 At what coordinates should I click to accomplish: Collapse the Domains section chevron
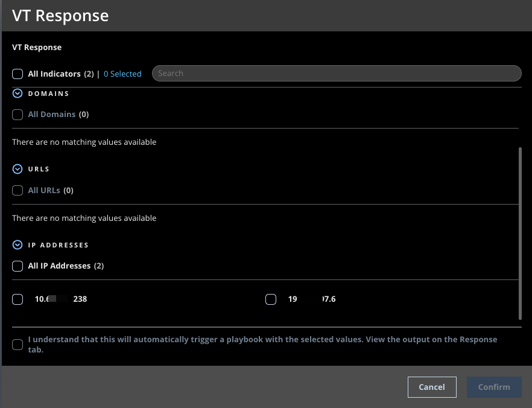pyautogui.click(x=17, y=94)
